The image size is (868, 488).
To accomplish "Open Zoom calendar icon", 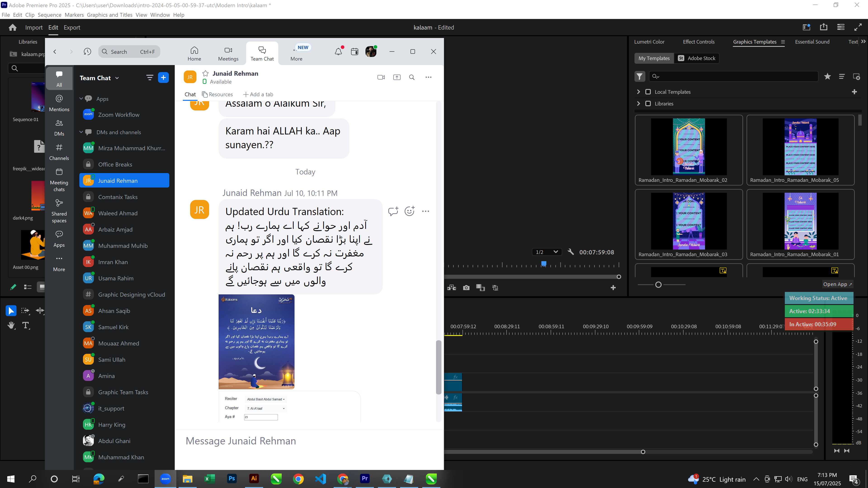I will 354,52.
